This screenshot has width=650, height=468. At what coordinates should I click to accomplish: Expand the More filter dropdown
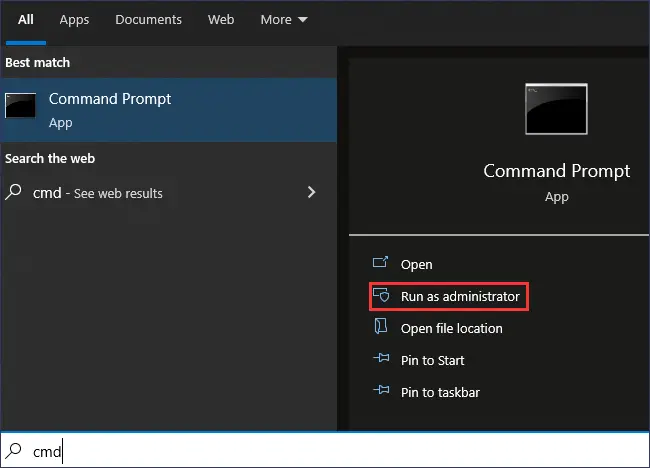point(284,20)
